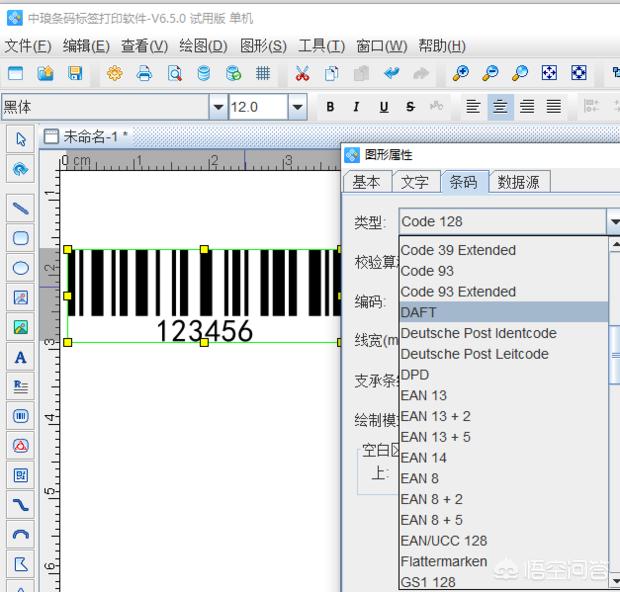Choose Code 39 Extended type
Screen dimensions: 620x592
[504, 250]
